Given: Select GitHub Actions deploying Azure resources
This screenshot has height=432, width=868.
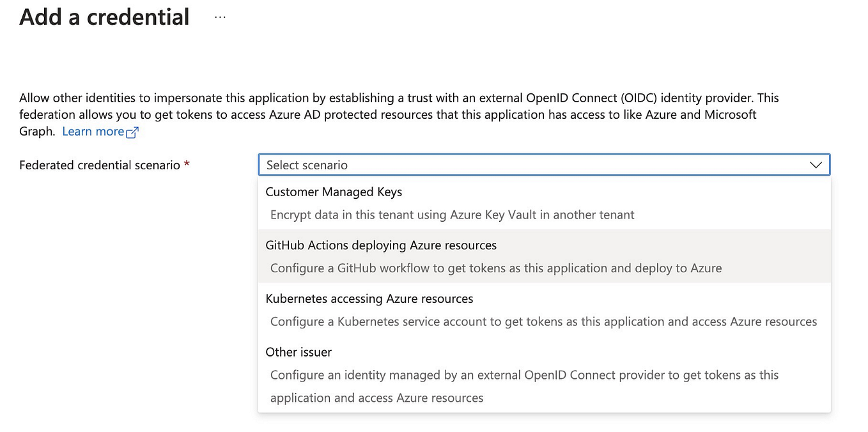Looking at the screenshot, I should coord(381,245).
